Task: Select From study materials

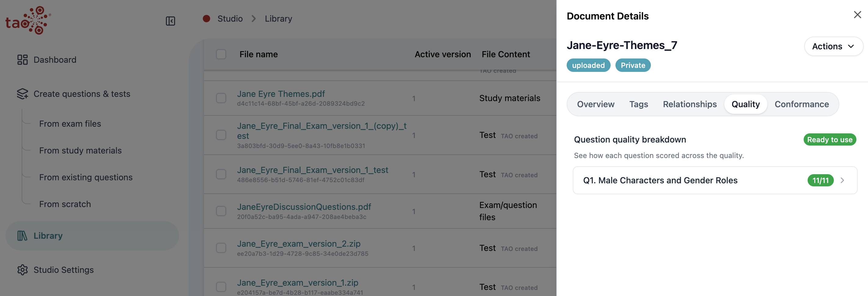Action: click(x=81, y=150)
